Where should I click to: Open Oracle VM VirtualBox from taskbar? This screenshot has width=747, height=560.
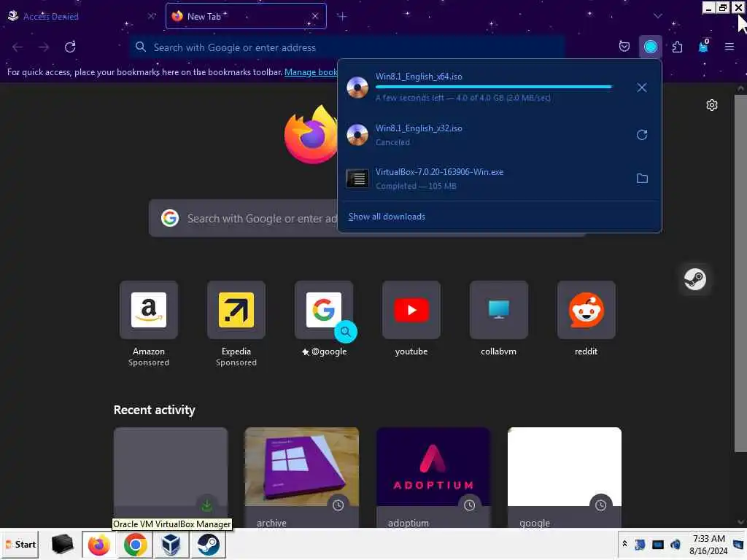tap(171, 545)
